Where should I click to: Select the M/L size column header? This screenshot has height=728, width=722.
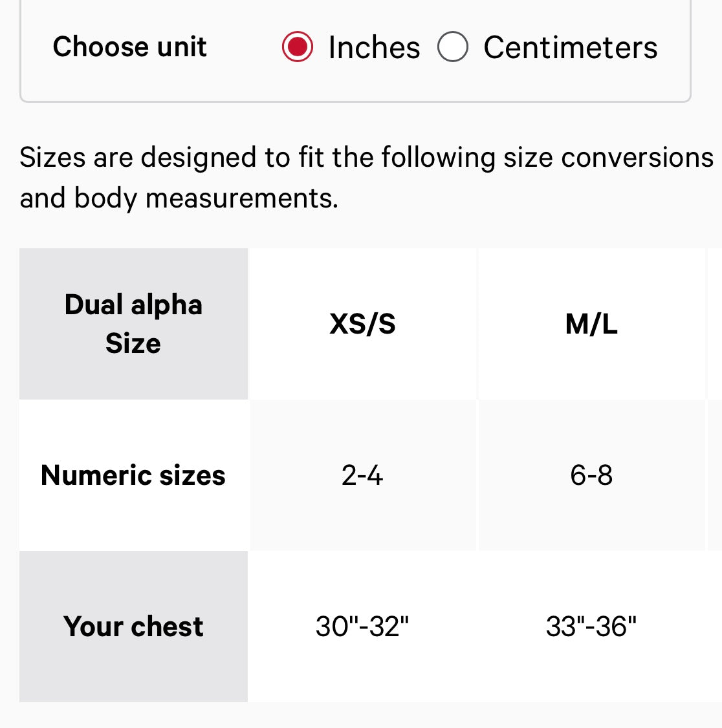[591, 324]
